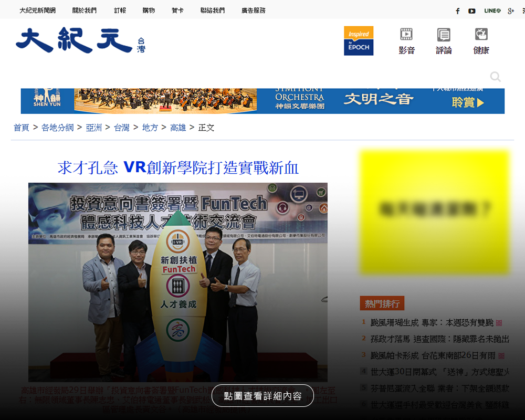This screenshot has width=525, height=420.
Task: Click the Inspired by Epoch logo
Action: (x=359, y=41)
